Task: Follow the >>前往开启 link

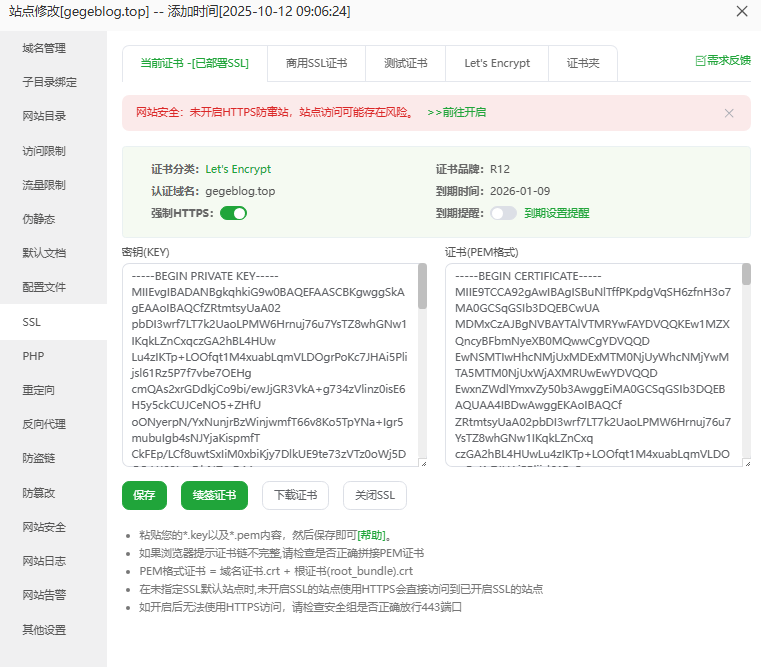Action: point(457,112)
